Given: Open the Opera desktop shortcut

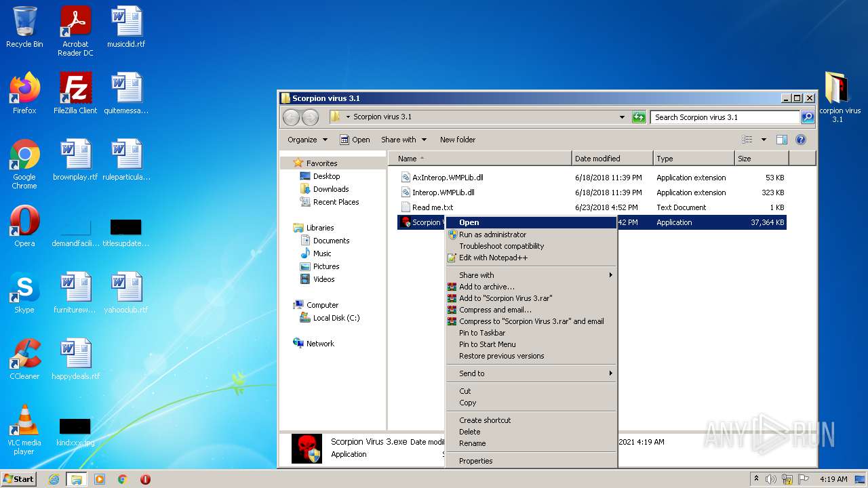Looking at the screenshot, I should click(24, 226).
